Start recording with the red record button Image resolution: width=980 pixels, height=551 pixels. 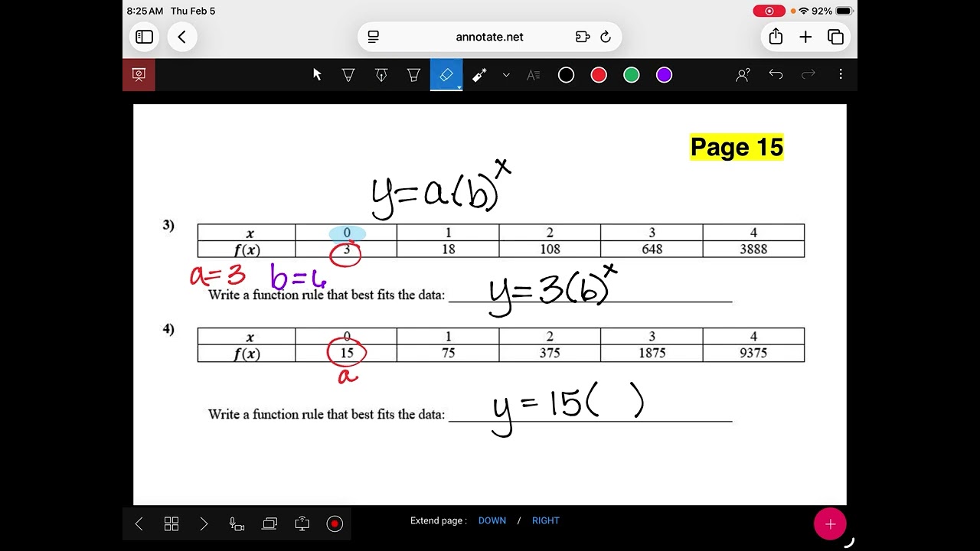335,524
